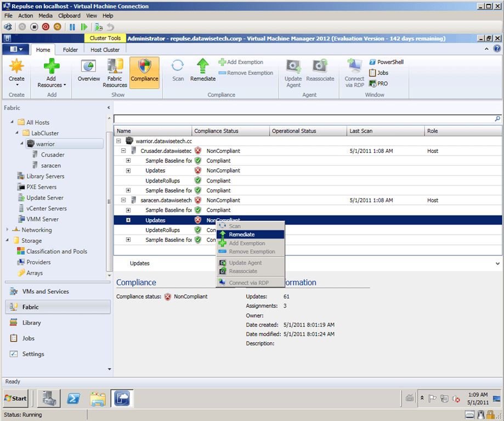The width and height of the screenshot is (504, 421).
Task: Click into the search input box
Action: click(x=304, y=119)
